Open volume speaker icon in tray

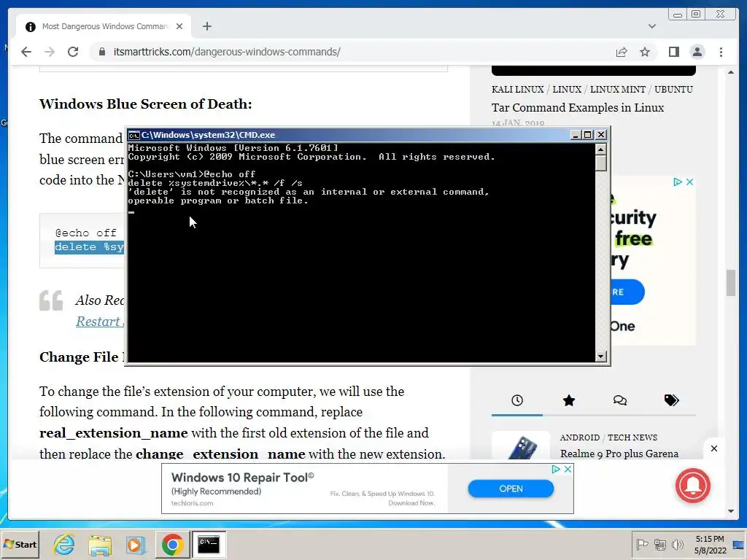coord(677,544)
